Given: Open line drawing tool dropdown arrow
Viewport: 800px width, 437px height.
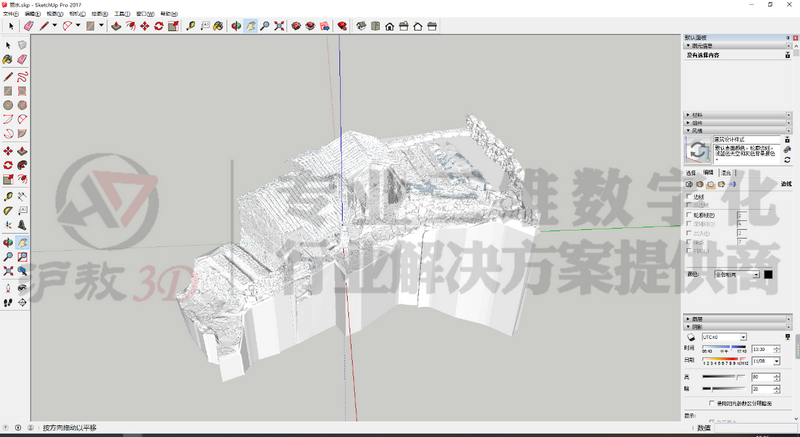Looking at the screenshot, I should [54, 26].
